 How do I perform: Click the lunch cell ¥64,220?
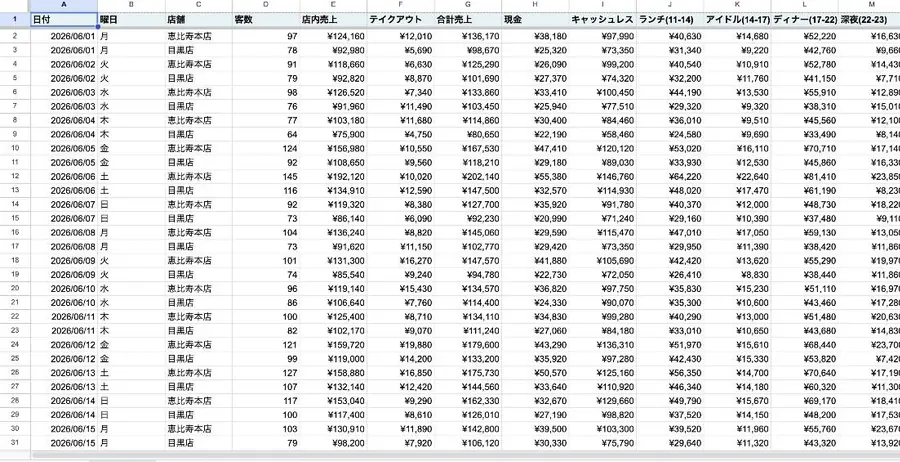(x=670, y=176)
